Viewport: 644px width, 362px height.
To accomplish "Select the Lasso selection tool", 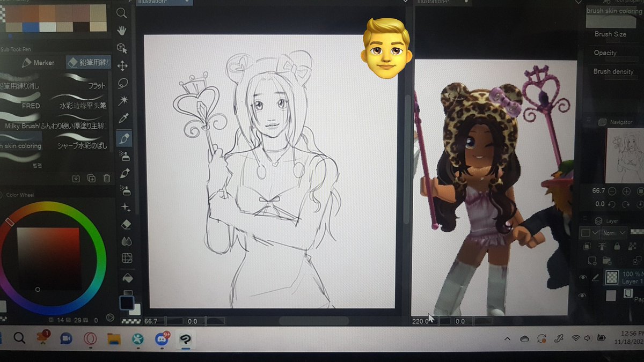I will 123,84.
